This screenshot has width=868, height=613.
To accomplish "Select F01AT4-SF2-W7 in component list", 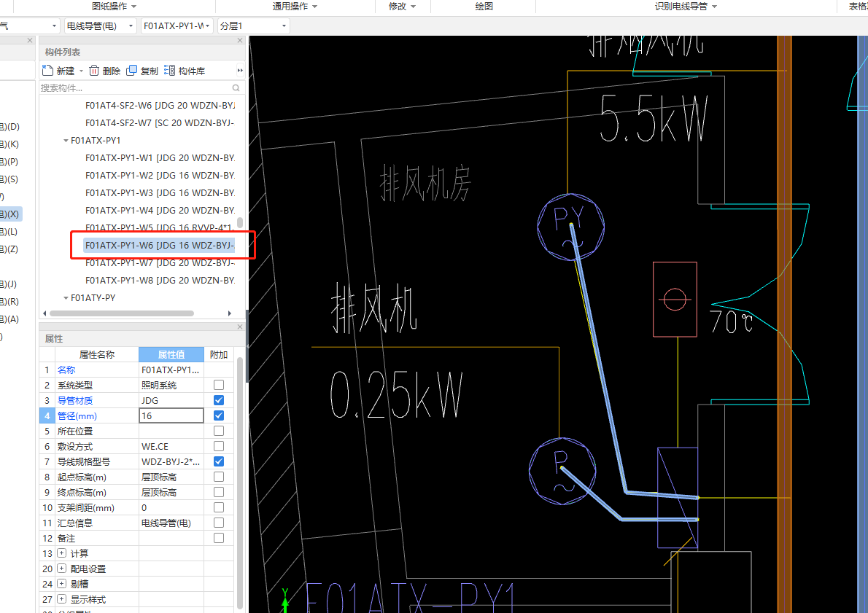I will click(x=160, y=123).
